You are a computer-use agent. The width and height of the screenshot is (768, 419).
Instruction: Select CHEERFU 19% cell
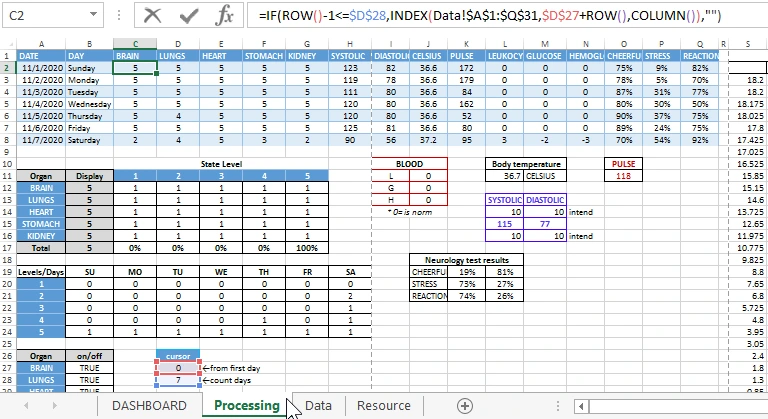[466, 272]
